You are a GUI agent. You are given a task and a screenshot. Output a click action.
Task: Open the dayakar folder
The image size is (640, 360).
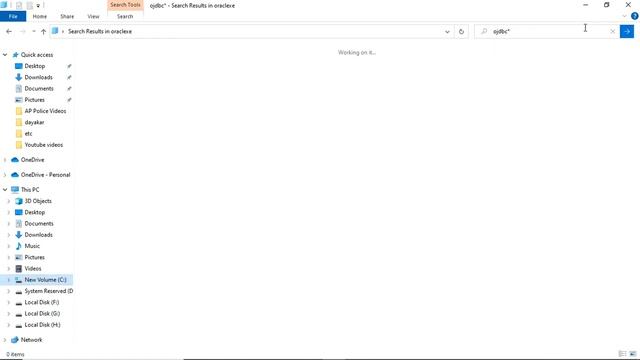coord(34,122)
